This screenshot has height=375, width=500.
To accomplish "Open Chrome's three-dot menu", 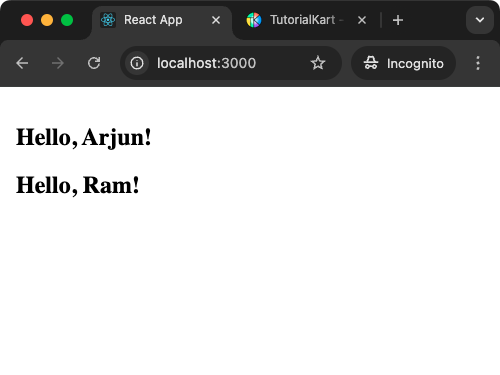I will pos(478,63).
